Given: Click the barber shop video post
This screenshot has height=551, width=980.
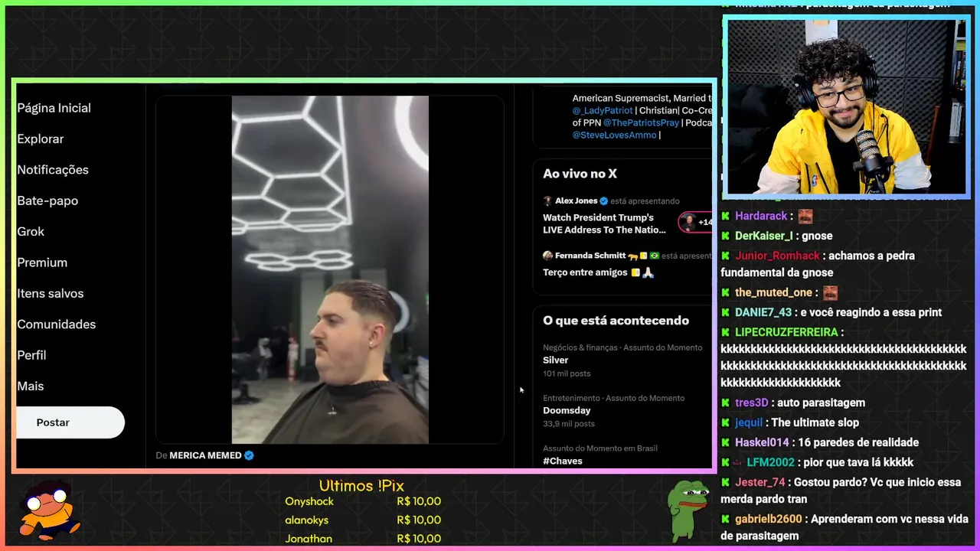Looking at the screenshot, I should point(330,269).
